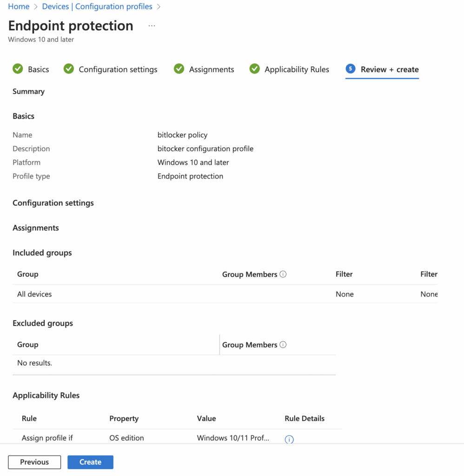Viewport: 464px width, 476px height.
Task: Open the info tooltip beside Included groups Group Members
Action: 284,274
